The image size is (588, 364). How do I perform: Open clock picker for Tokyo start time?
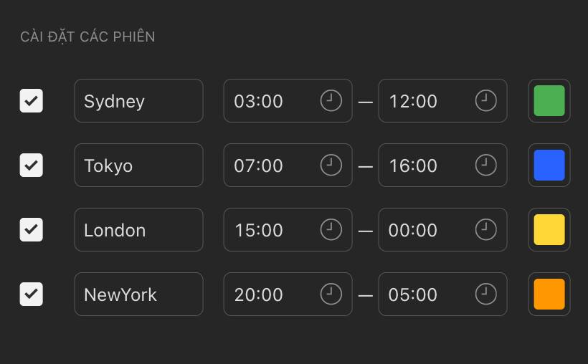click(331, 165)
